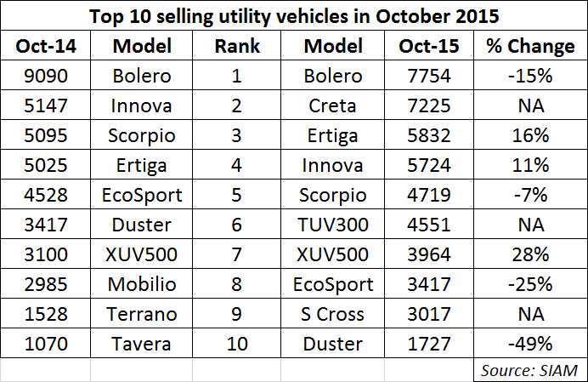Viewport: 588px width, 382px height.
Task: Click the Rank column header
Action: pyautogui.click(x=236, y=46)
